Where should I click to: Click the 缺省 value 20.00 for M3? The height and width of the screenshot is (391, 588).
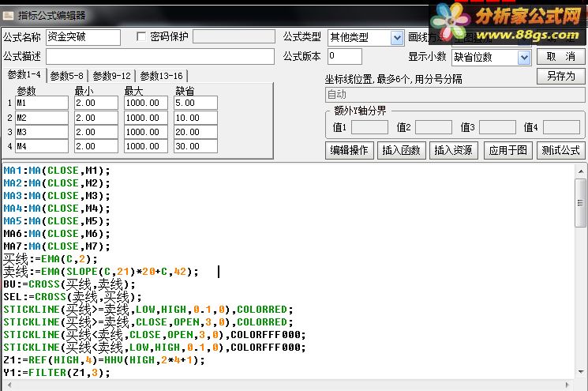[196, 132]
